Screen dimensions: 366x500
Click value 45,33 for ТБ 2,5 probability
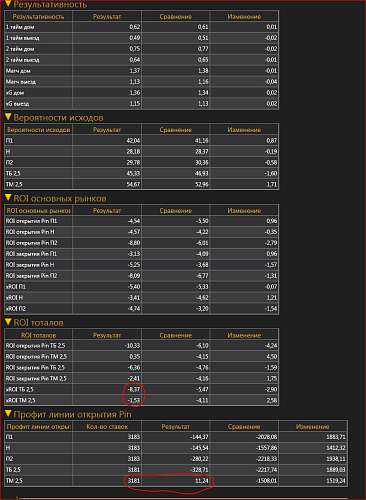[133, 173]
